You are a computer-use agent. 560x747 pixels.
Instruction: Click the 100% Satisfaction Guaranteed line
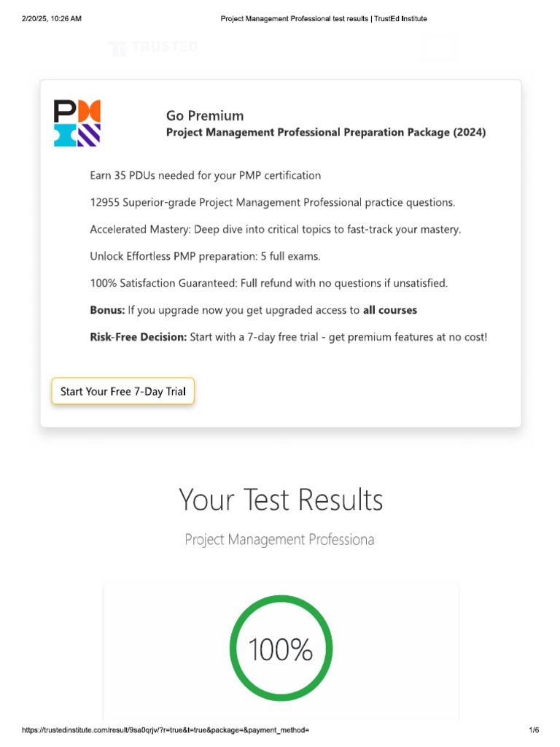[268, 283]
